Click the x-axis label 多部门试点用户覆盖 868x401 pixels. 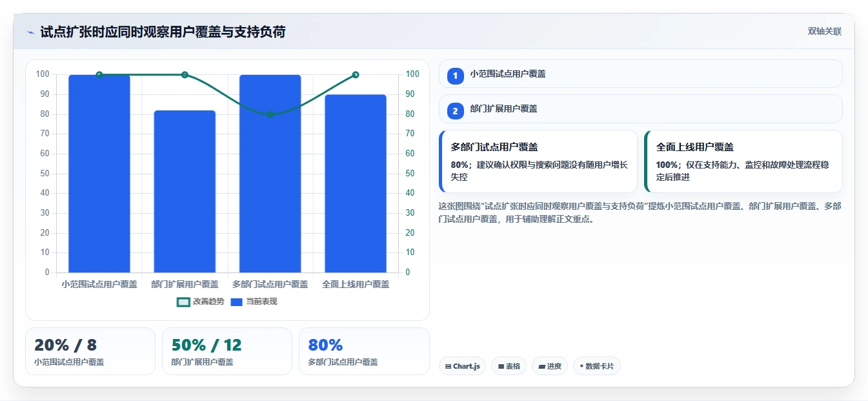click(270, 284)
